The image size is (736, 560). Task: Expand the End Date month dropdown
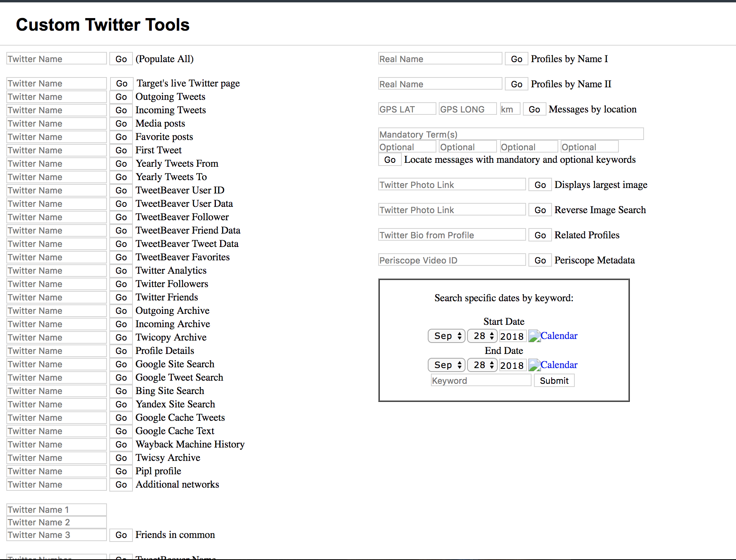tap(447, 365)
